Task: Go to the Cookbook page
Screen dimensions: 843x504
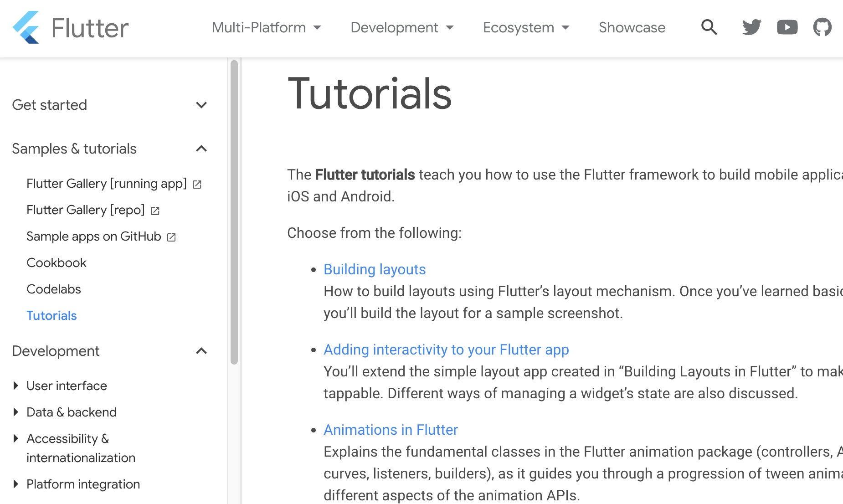Action: click(x=56, y=262)
